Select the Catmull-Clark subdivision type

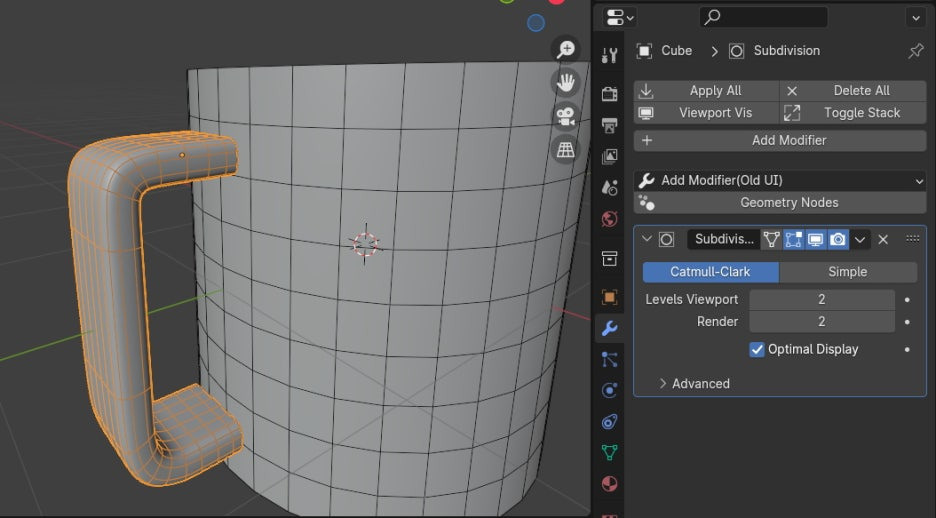(710, 272)
